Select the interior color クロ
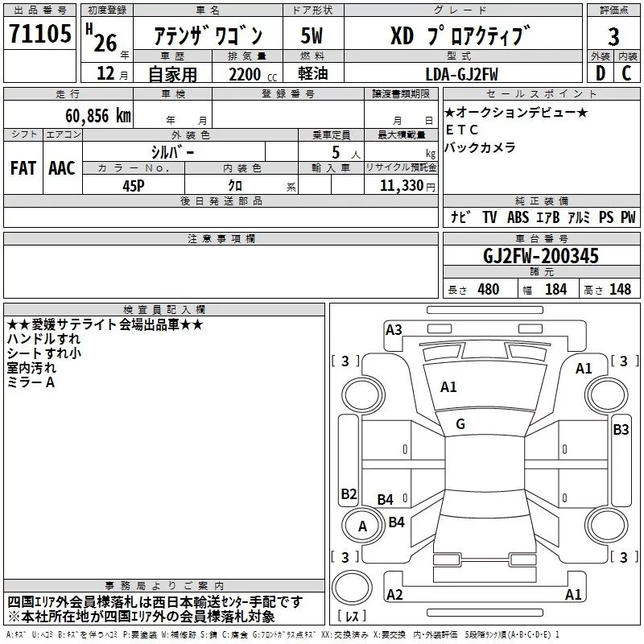 click(x=235, y=186)
